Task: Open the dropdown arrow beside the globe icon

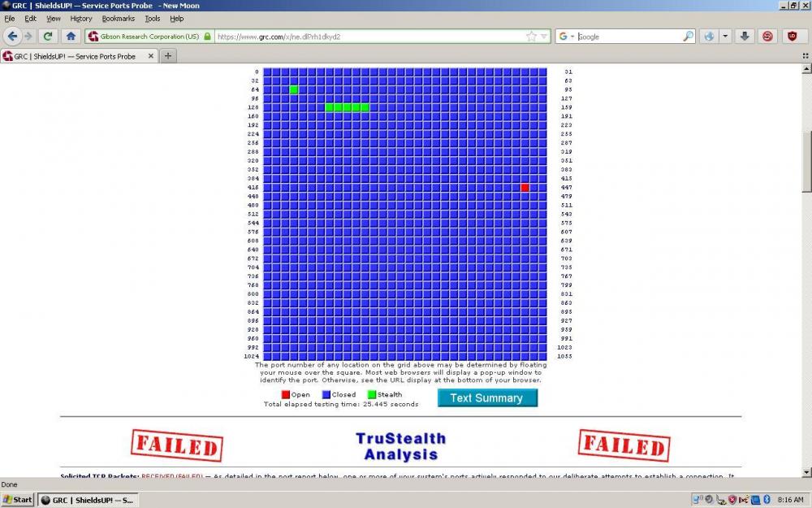Action: click(725, 37)
